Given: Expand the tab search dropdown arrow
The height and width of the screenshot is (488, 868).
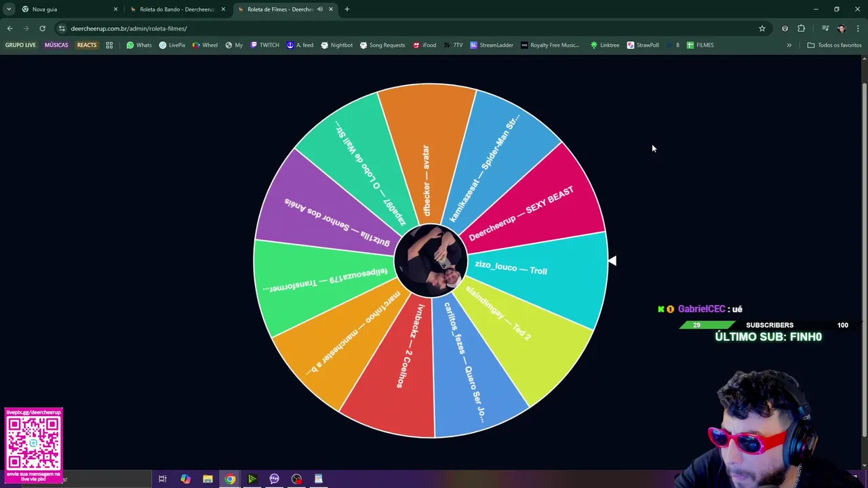Looking at the screenshot, I should coord(9,9).
